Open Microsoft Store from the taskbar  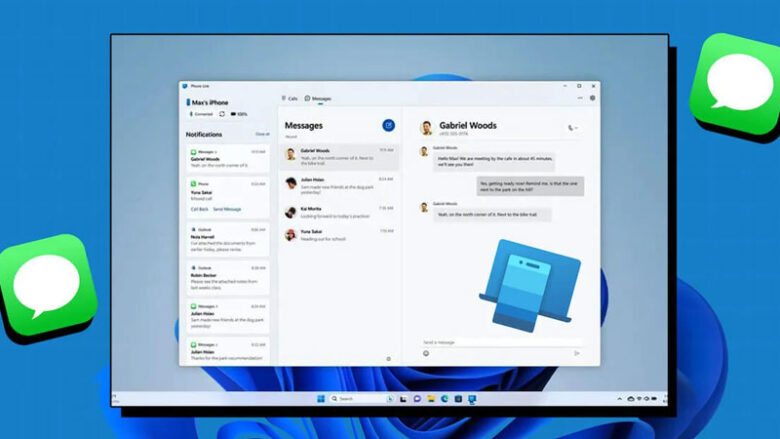coord(458,399)
